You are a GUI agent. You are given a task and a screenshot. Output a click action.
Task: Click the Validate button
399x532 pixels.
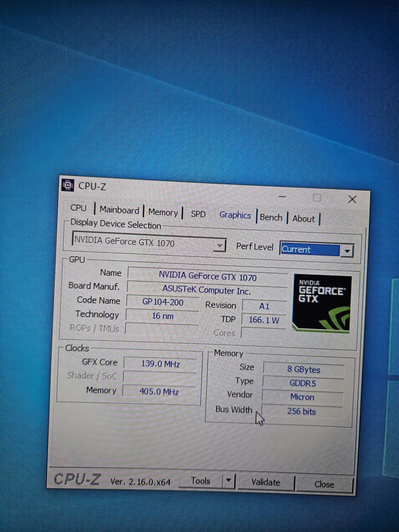pos(266,482)
